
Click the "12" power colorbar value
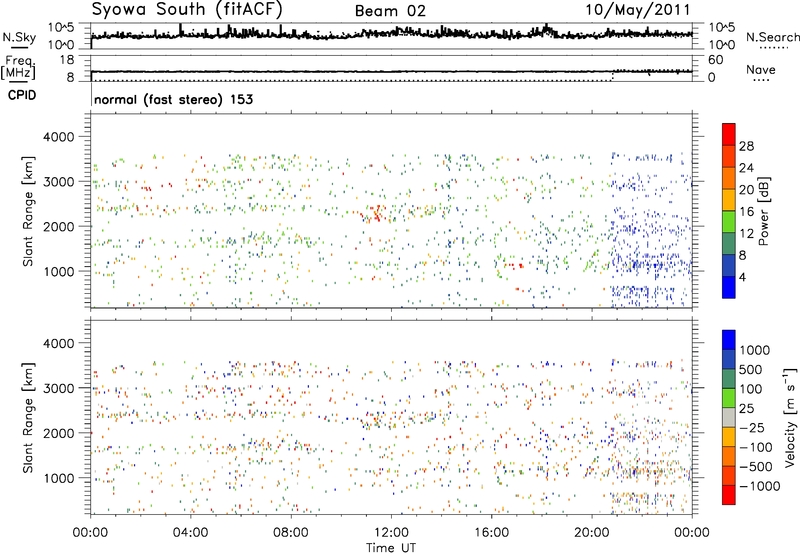[x=746, y=233]
